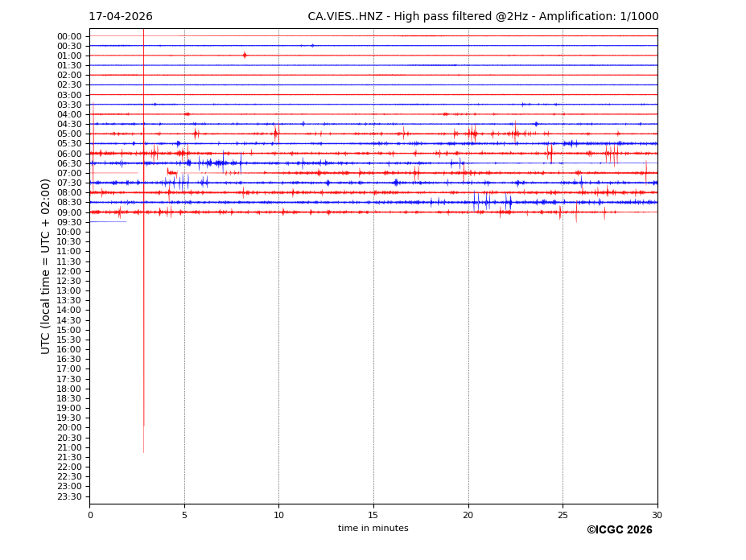Image resolution: width=746 pixels, height=560 pixels.
Task: Click the 15:00 time row label
Action: click(x=69, y=330)
